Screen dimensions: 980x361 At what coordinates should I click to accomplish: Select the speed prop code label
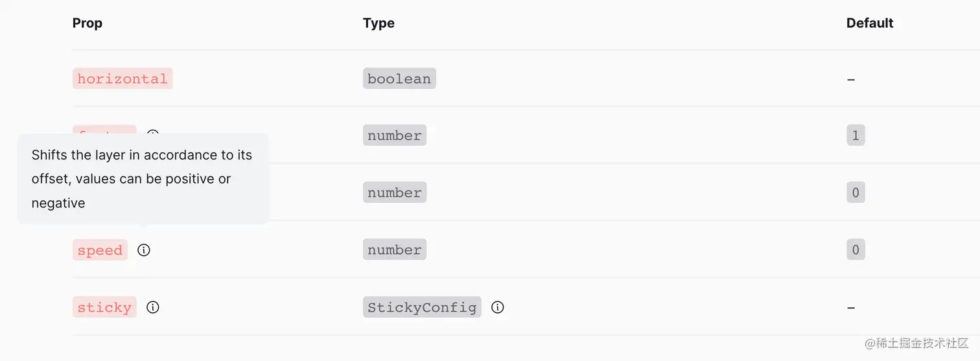tap(100, 250)
